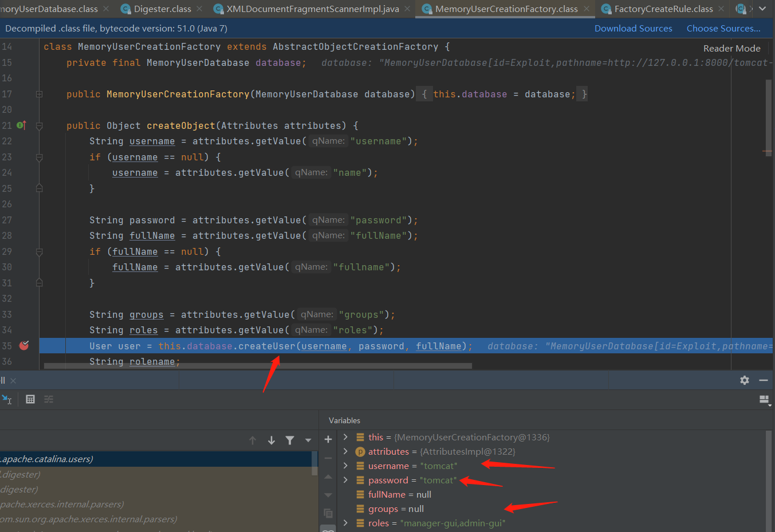Move watch up triangle icon
The width and height of the screenshot is (775, 532).
pyautogui.click(x=328, y=476)
